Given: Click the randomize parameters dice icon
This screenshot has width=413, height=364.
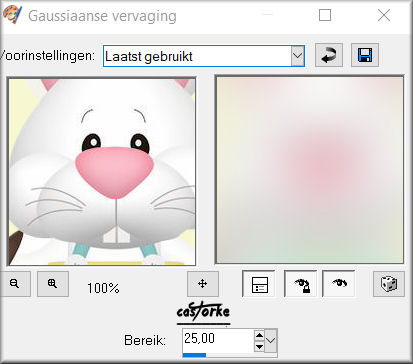Looking at the screenshot, I should (389, 284).
